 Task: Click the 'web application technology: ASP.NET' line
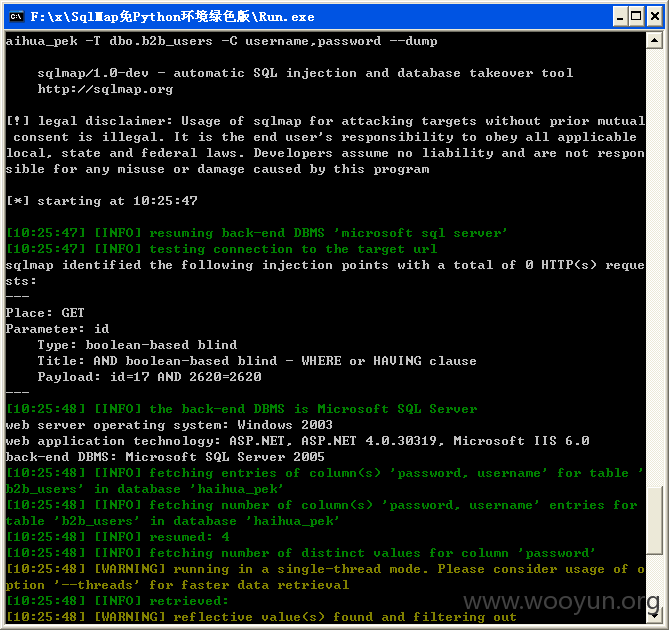tap(297, 441)
